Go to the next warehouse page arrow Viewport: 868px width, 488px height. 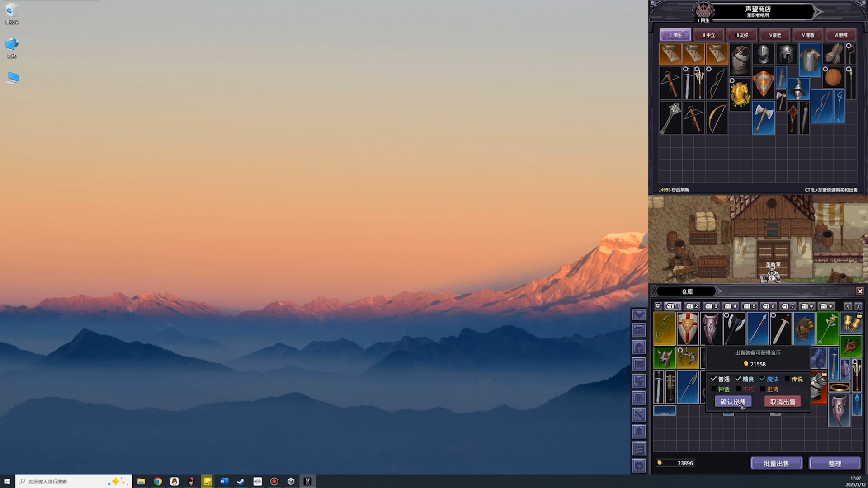point(858,306)
